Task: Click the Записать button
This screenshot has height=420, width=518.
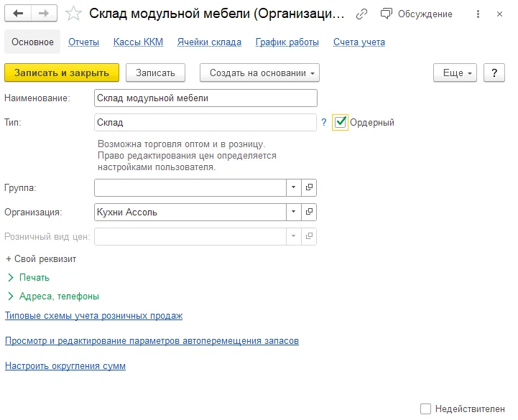Action: (155, 73)
